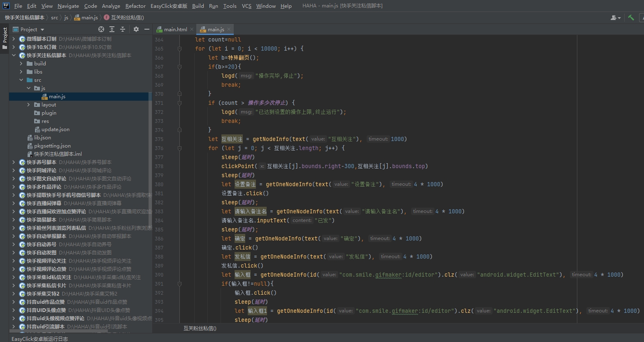Close the main.html editor tab
This screenshot has width=644, height=342.
click(x=192, y=29)
